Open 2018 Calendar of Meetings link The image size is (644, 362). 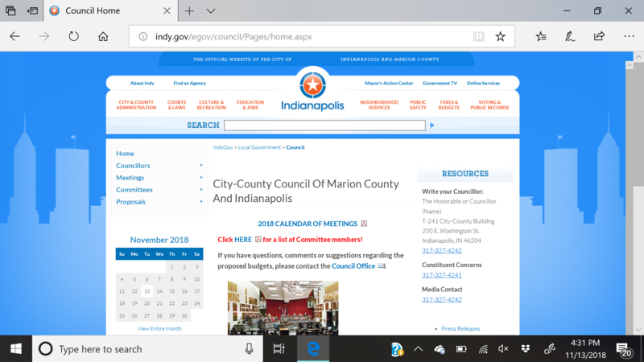coord(308,224)
